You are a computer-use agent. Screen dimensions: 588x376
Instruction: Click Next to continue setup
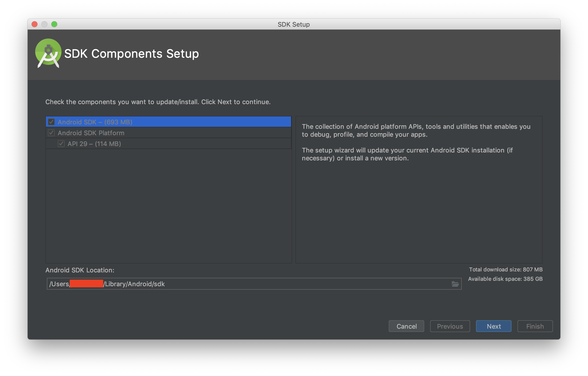[494, 326]
